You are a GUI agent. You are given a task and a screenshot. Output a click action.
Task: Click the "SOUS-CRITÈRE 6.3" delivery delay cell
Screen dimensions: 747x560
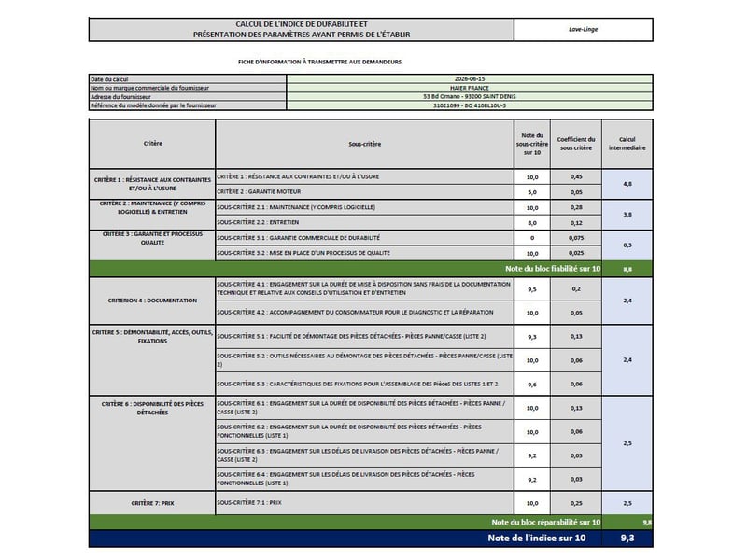point(364,455)
